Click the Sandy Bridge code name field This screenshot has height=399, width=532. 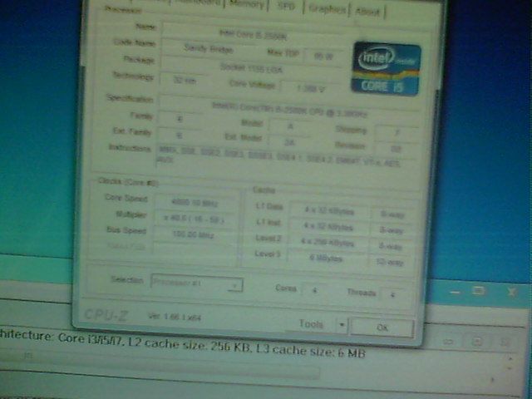[209, 49]
